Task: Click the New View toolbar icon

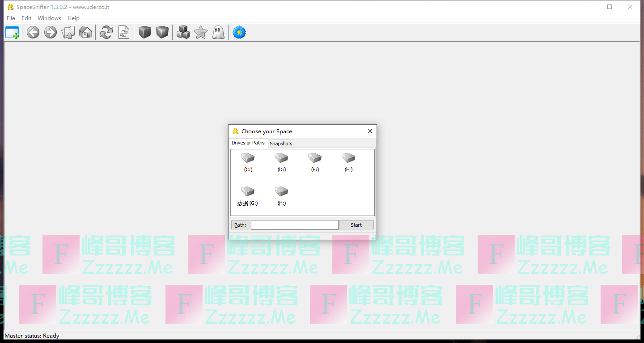Action: (x=12, y=33)
